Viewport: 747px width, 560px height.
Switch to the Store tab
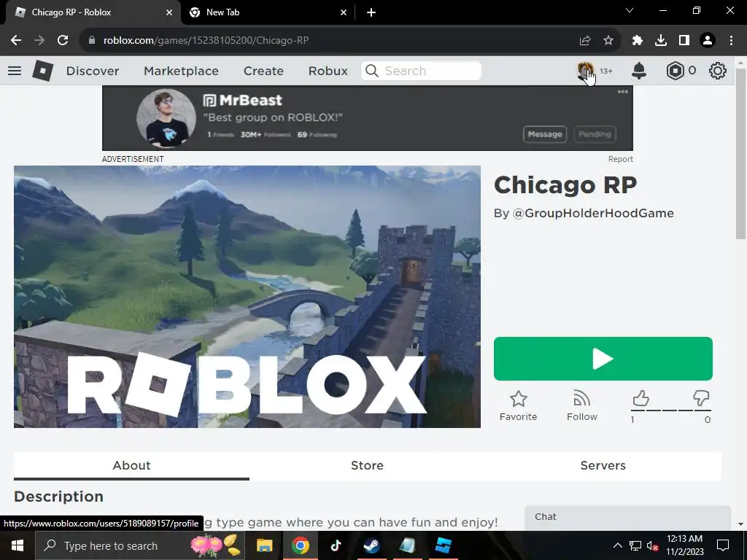[x=368, y=465]
